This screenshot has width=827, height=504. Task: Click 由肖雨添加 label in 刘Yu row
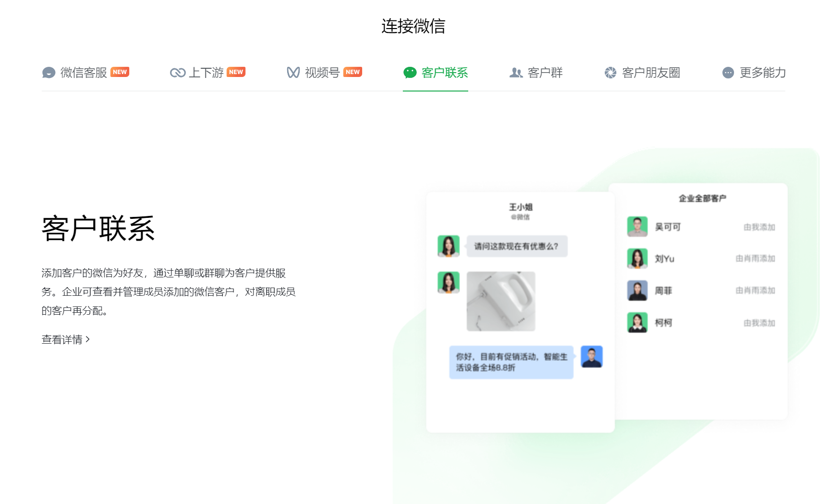(x=755, y=259)
